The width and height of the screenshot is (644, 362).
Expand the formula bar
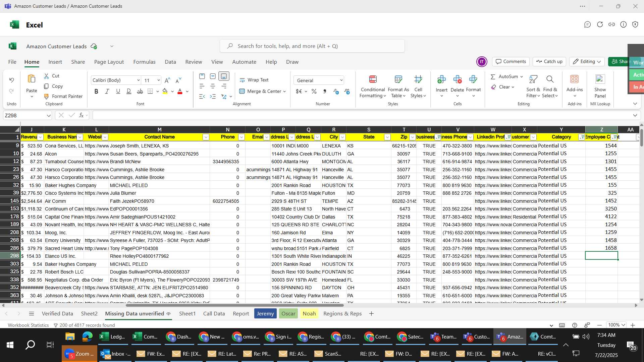tap(635, 116)
